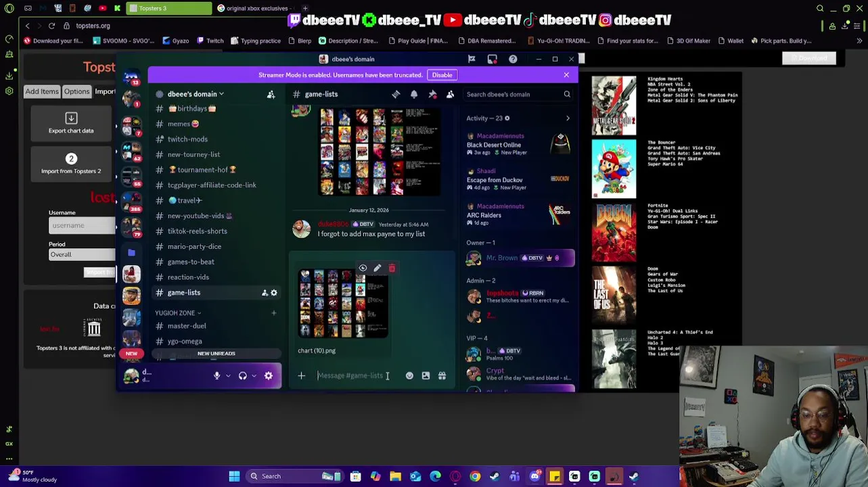Open Steam from the taskbar
The height and width of the screenshot is (487, 868).
pos(495,476)
